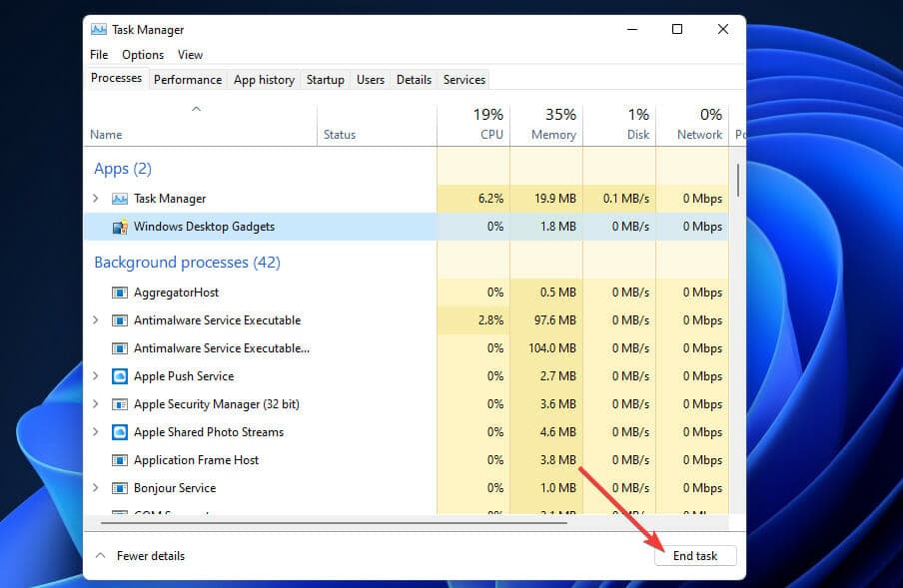Click the Windows Desktop Gadgets icon
The height and width of the screenshot is (588, 903).
coord(120,227)
